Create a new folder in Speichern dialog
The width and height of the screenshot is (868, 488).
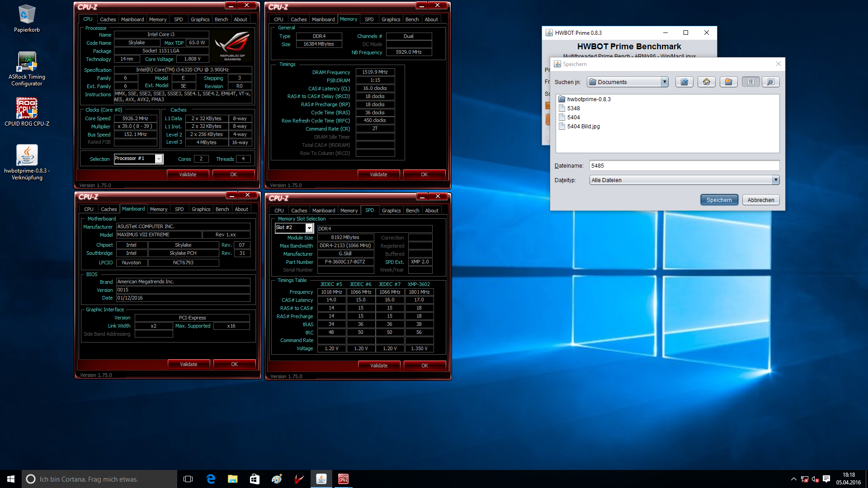pos(728,82)
